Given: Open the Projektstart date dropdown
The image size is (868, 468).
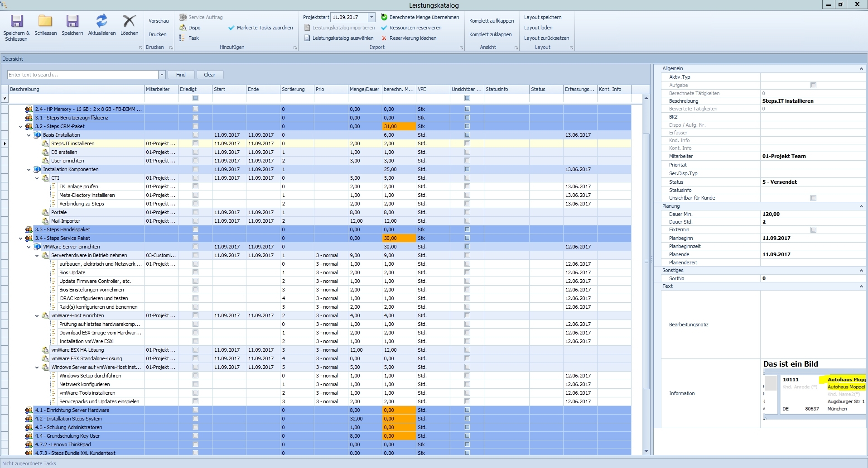Looking at the screenshot, I should [x=371, y=17].
